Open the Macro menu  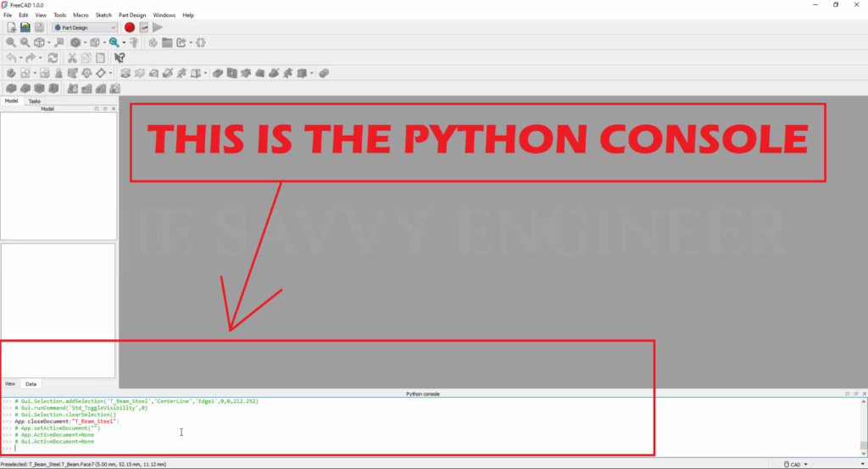point(81,15)
